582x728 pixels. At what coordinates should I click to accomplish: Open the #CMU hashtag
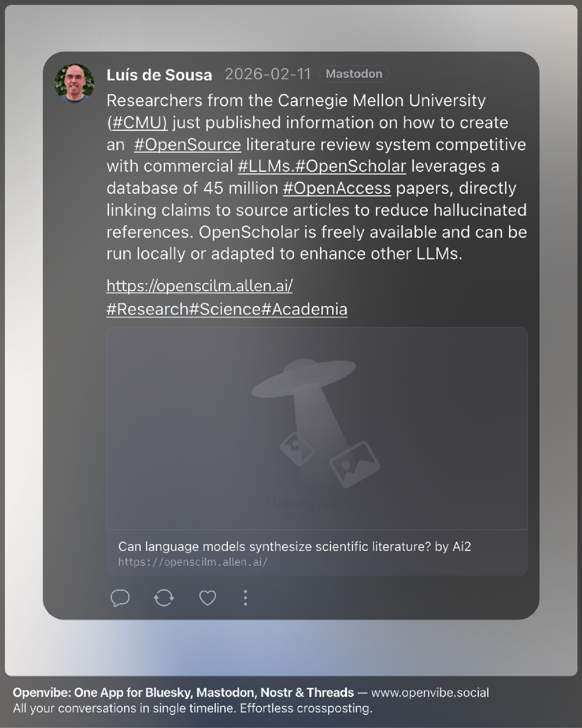coord(140,123)
